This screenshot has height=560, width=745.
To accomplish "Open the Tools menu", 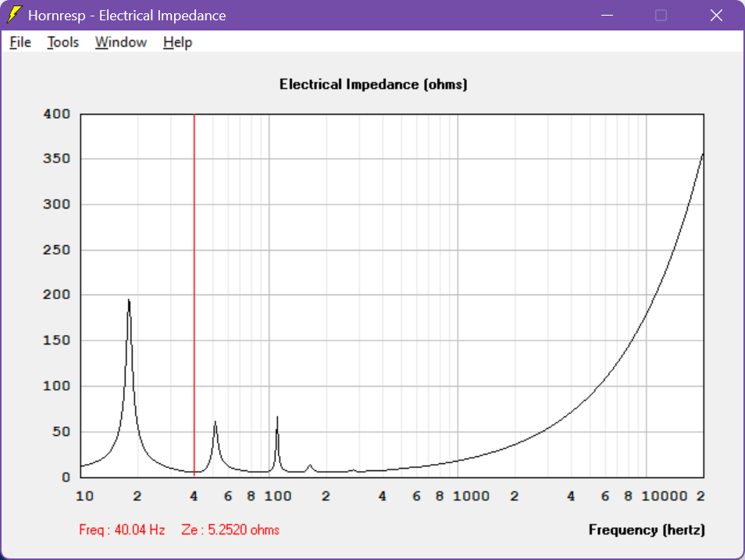I will coord(62,42).
